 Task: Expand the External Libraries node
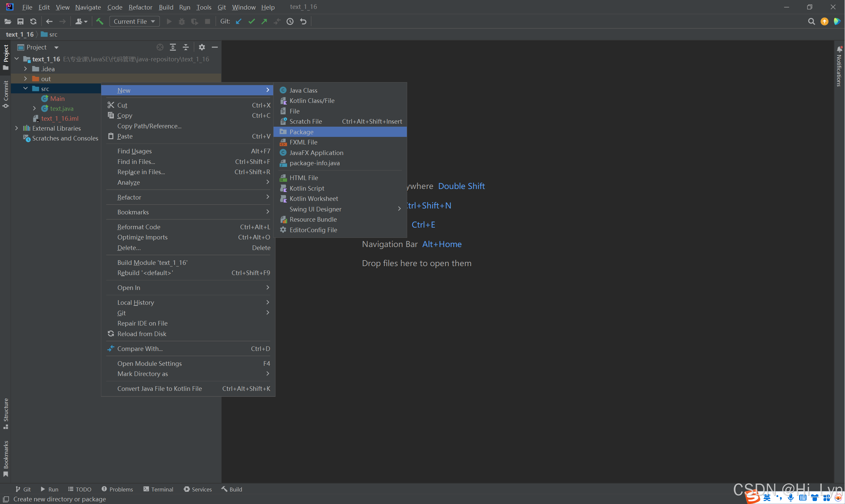coord(16,128)
